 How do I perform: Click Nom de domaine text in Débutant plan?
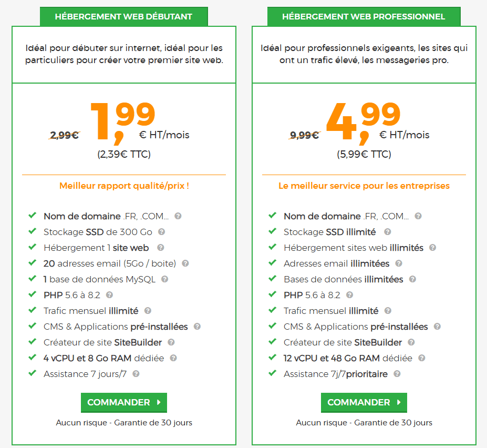click(82, 216)
